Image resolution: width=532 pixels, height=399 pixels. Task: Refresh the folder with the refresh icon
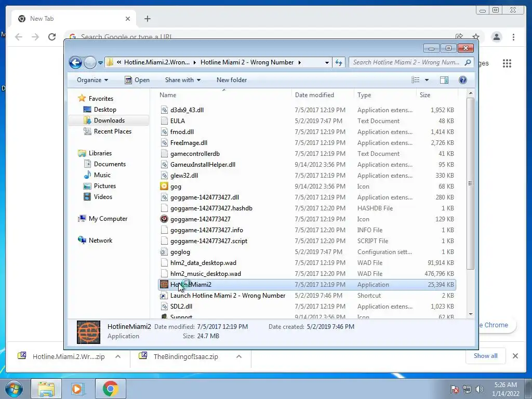[x=339, y=62]
